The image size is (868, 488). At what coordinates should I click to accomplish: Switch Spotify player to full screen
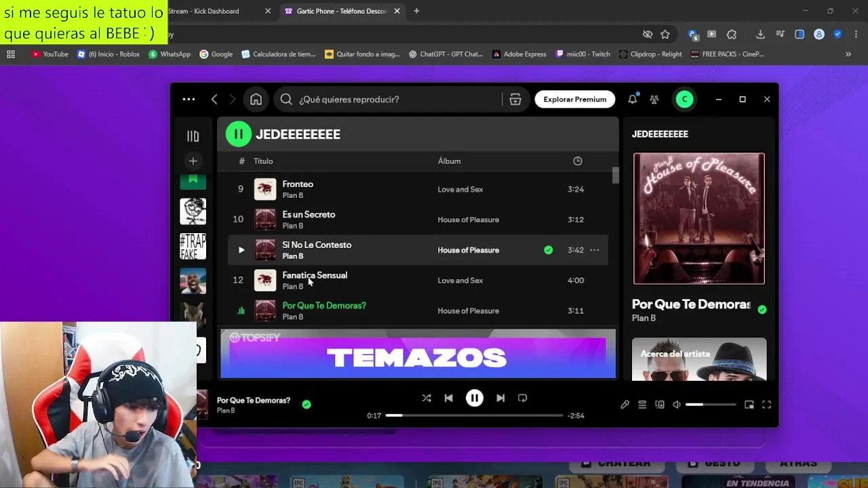pyautogui.click(x=766, y=405)
